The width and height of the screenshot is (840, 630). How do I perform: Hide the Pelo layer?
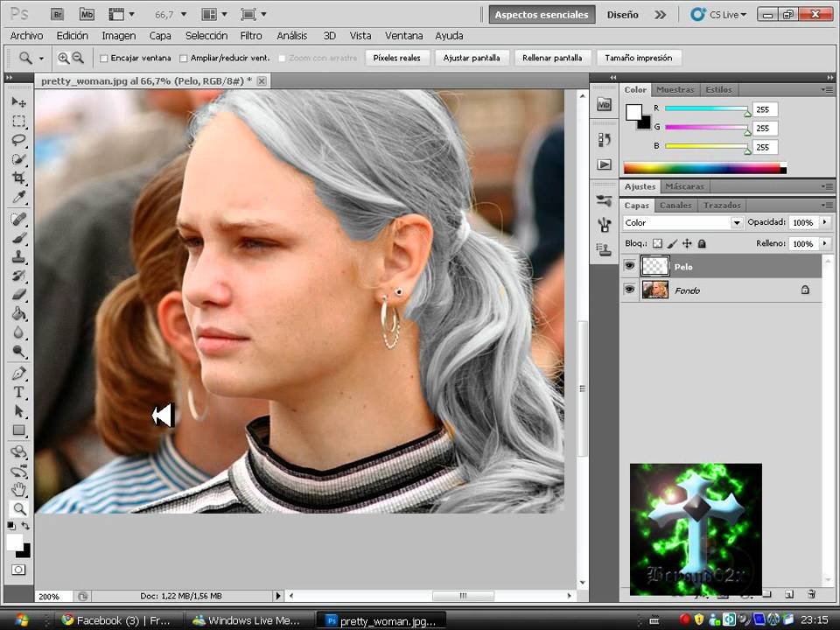point(629,266)
